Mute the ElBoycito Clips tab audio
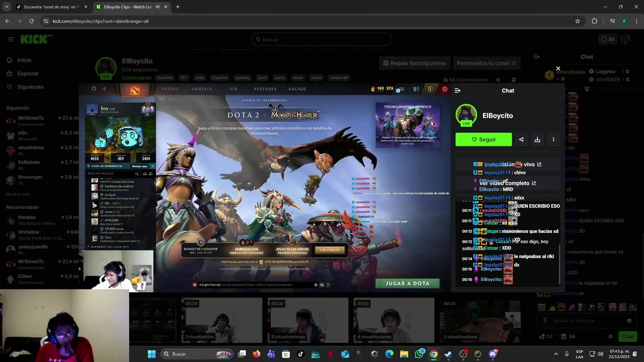Screen dimensions: 644x362 157,7
